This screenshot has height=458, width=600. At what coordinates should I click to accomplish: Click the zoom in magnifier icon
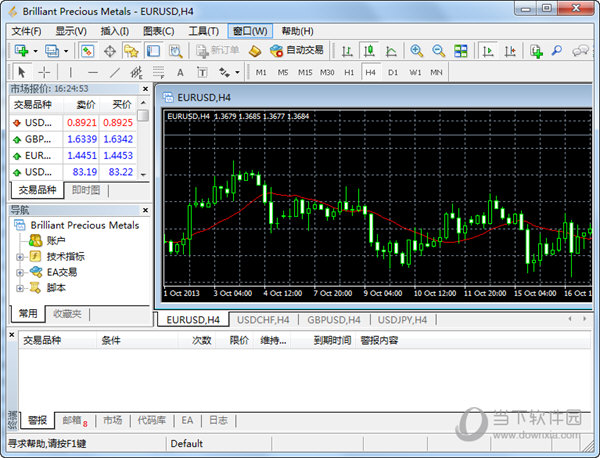tap(416, 50)
